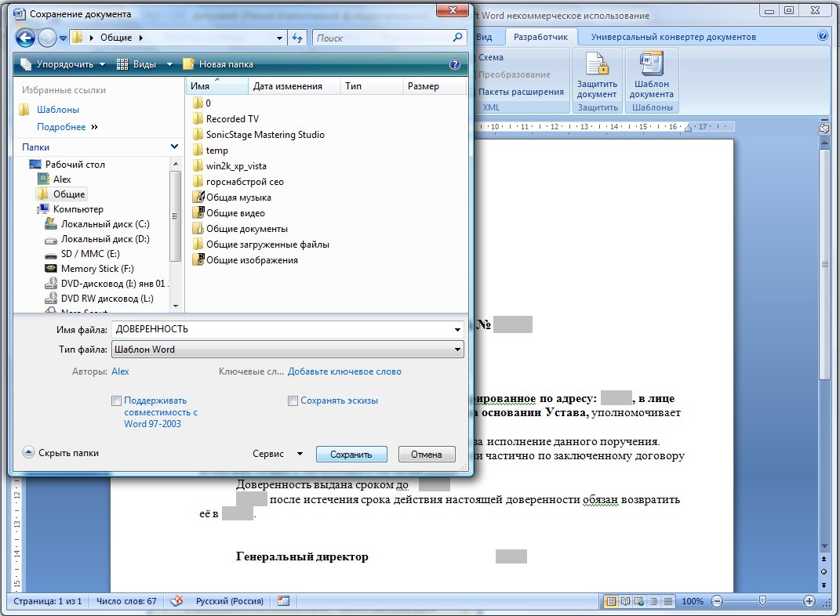The image size is (840, 616).
Task: Click Схема in the XML ribbon group
Action: [x=491, y=57]
